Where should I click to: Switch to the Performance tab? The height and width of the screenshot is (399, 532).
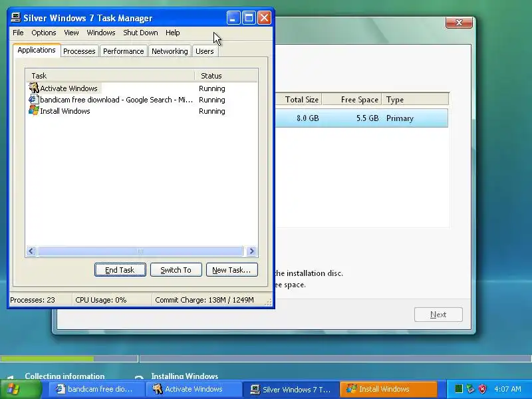124,51
